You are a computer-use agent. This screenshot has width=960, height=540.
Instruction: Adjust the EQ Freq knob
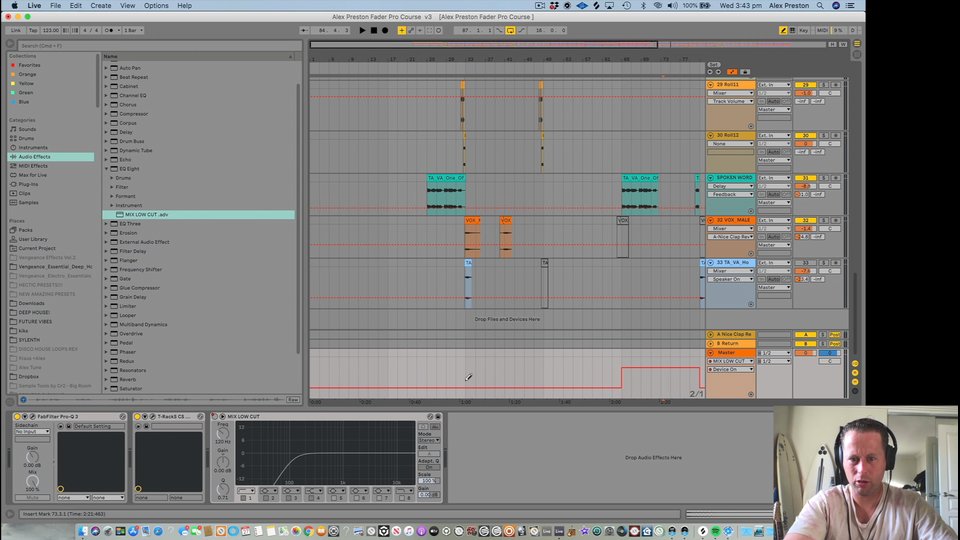(x=223, y=433)
